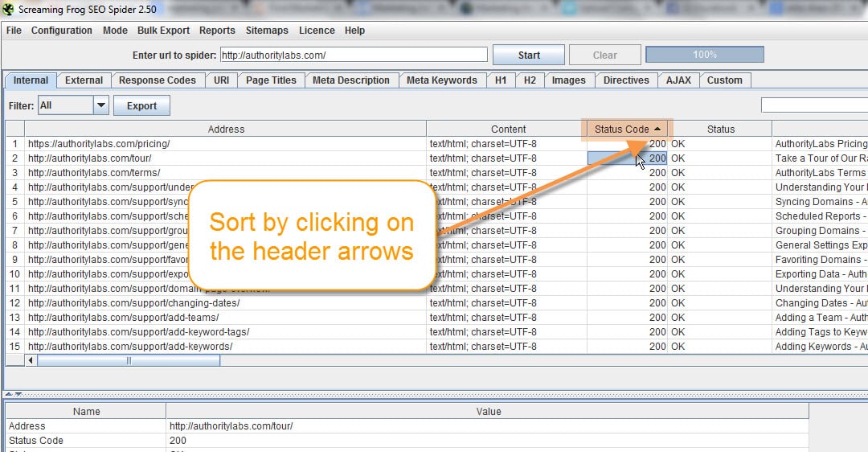Click the 100% crawl progress bar
Image resolution: width=868 pixels, height=452 pixels.
click(x=705, y=54)
